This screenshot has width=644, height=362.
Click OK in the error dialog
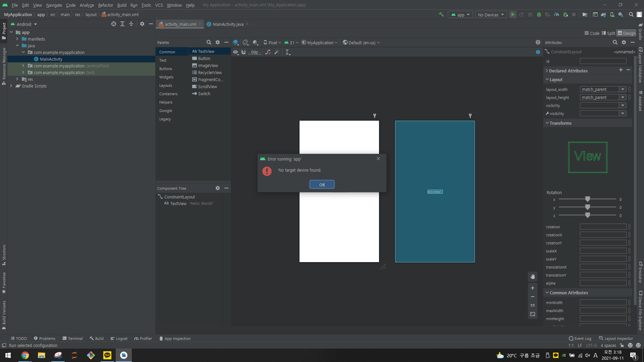tap(322, 185)
